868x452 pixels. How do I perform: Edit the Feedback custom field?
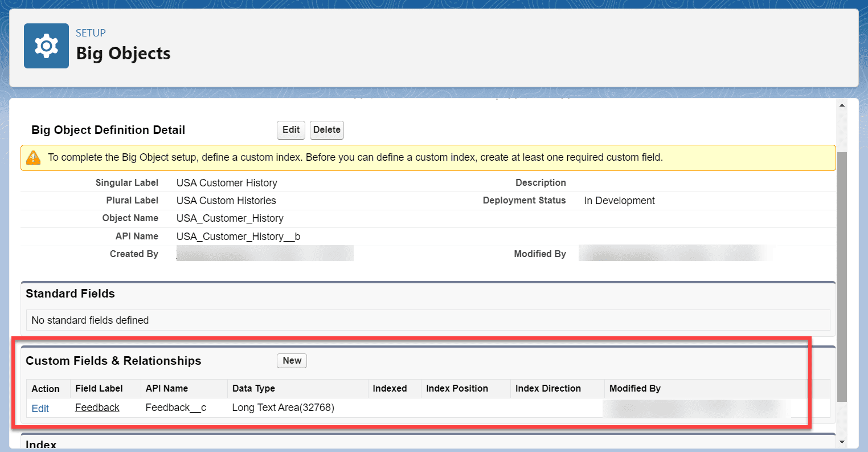point(40,408)
